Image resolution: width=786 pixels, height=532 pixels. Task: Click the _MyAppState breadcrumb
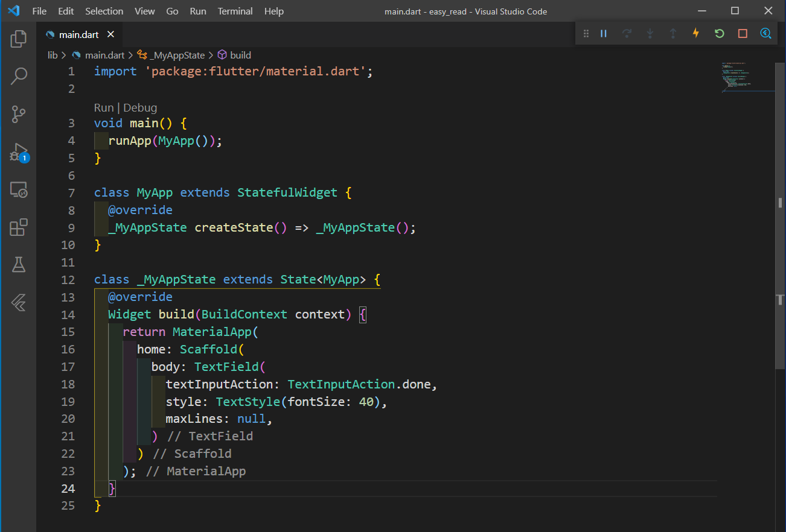coord(171,55)
